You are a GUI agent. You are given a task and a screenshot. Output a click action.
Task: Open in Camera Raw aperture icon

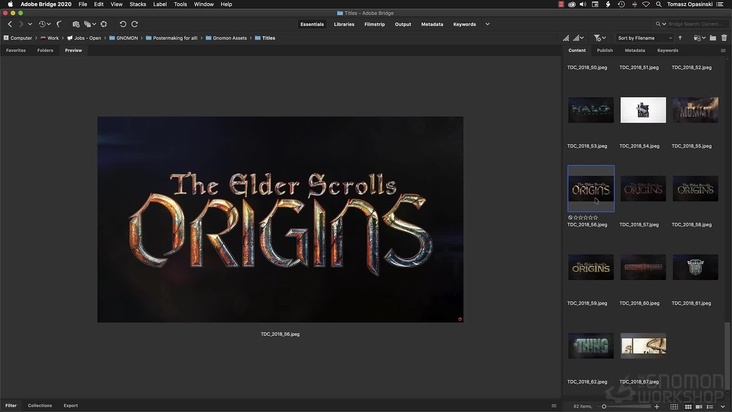[104, 24]
